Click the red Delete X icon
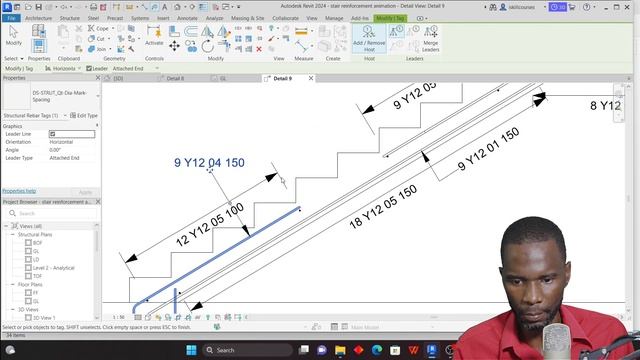The width and height of the screenshot is (640, 360). (x=259, y=49)
